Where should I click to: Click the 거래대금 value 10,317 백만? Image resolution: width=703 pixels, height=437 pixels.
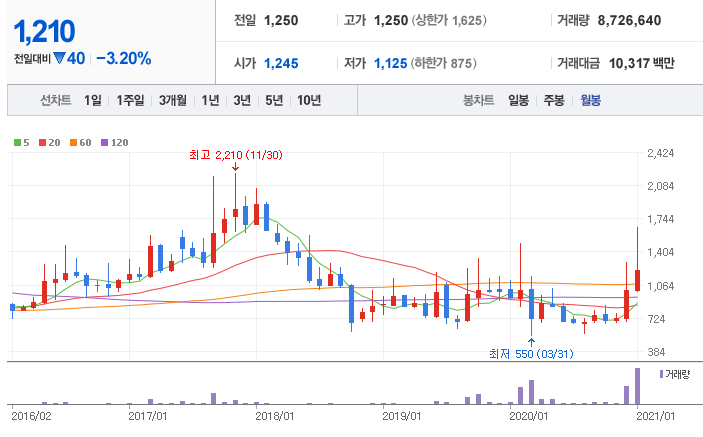642,63
